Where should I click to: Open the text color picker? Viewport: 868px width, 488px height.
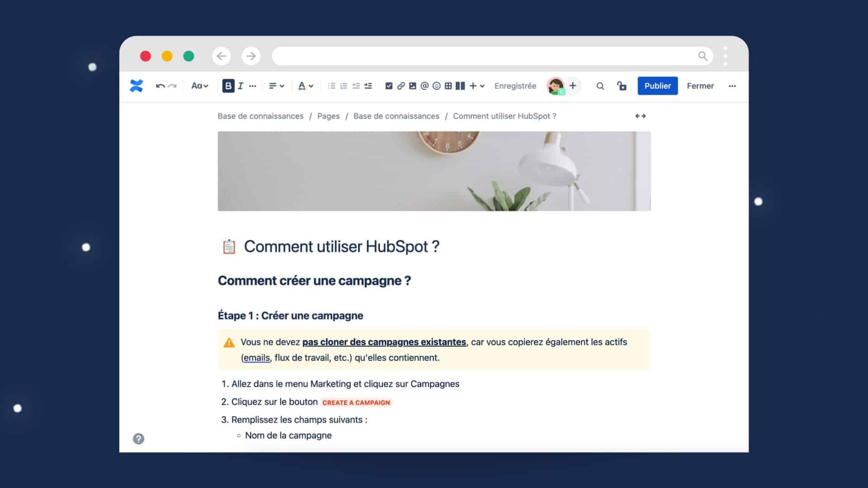click(306, 86)
